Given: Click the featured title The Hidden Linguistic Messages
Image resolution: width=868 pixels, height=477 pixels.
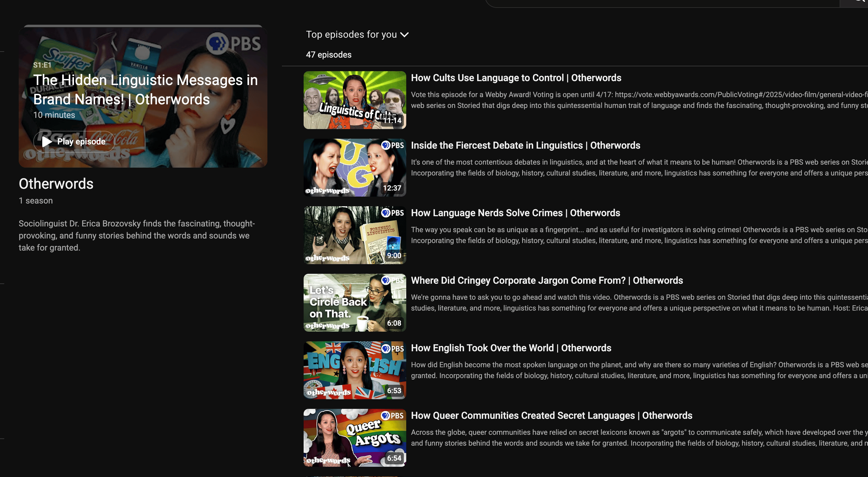Looking at the screenshot, I should 145,90.
